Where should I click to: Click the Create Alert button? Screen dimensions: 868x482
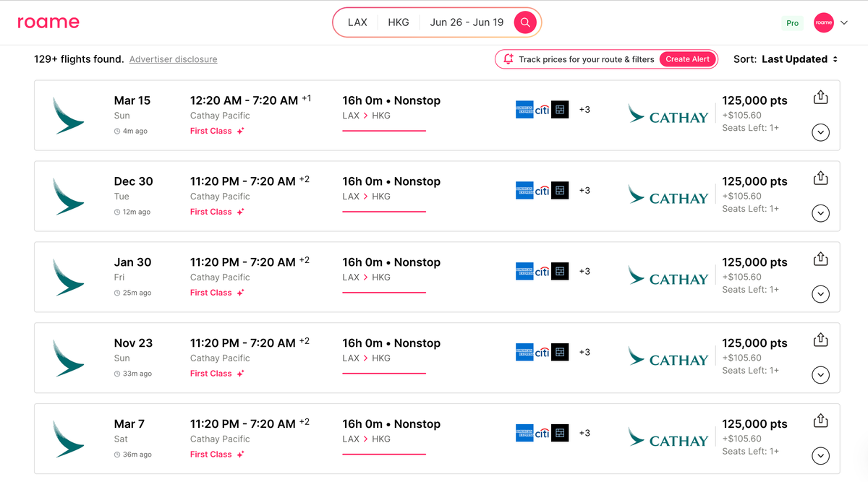687,59
